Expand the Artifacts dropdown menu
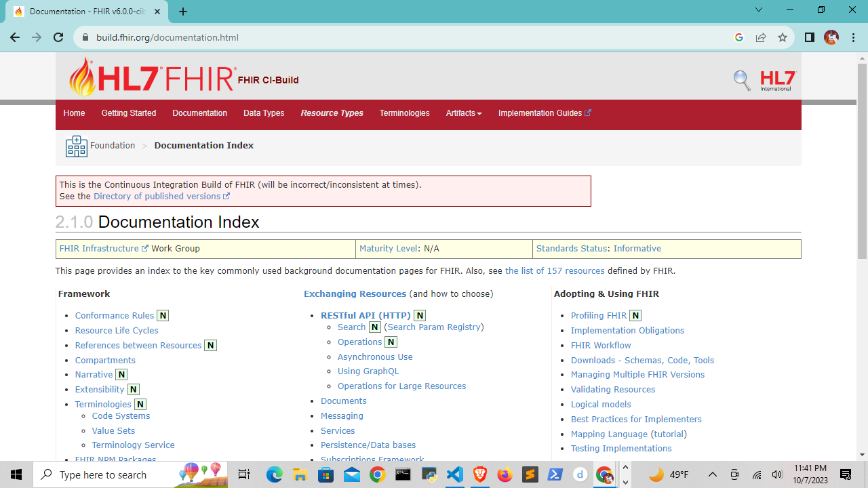Screen dimensions: 868x488 [x=464, y=113]
